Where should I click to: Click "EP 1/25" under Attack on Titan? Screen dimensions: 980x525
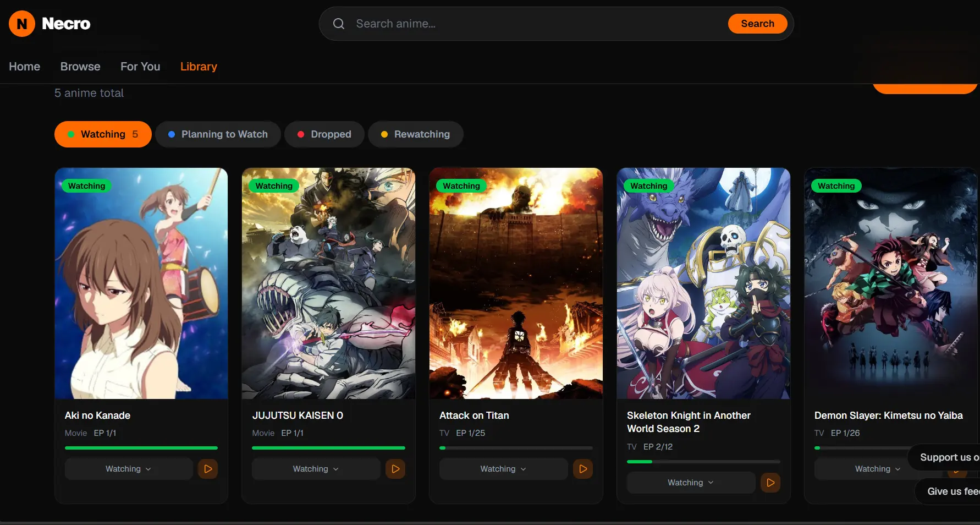tap(471, 433)
